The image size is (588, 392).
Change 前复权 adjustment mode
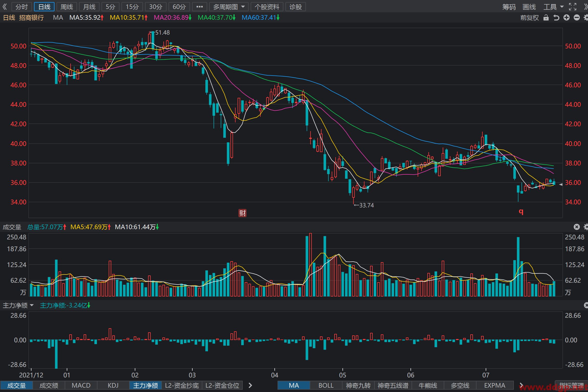(x=529, y=17)
